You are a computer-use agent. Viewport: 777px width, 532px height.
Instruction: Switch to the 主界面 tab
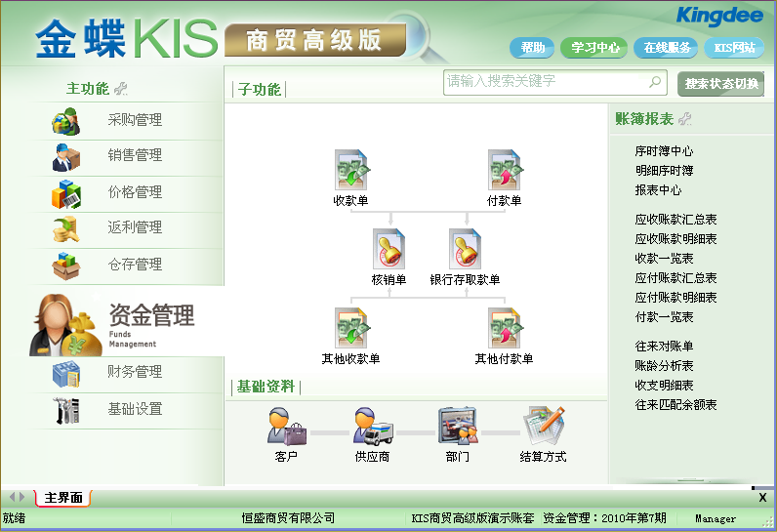[63, 498]
